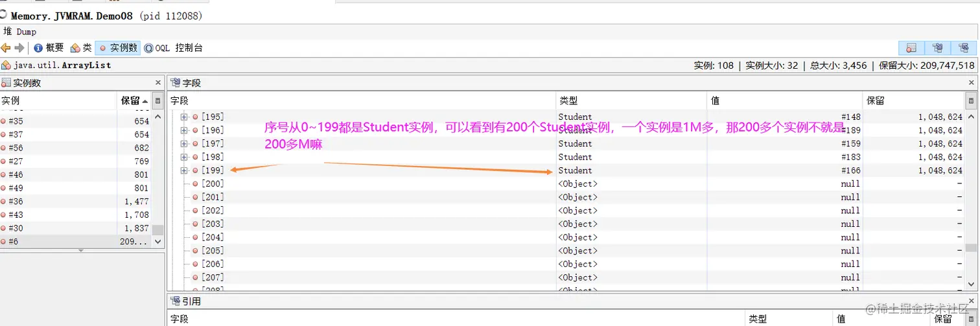Select field row [200]
This screenshot has height=326, width=980.
pyautogui.click(x=566, y=183)
